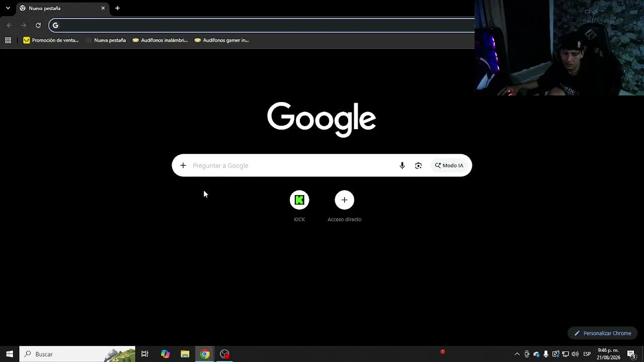Open the Nueva pestaña bookmark
This screenshot has width=644, height=362.
[x=106, y=40]
